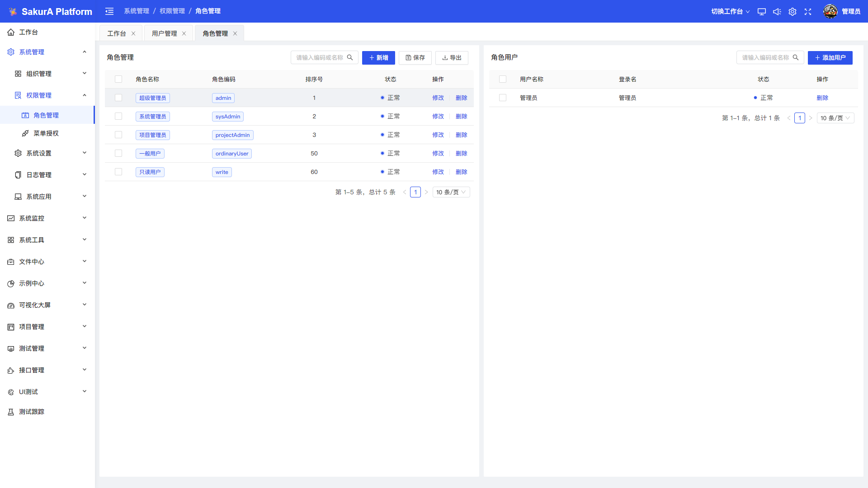This screenshot has height=488, width=868.
Task: Close the 用户管理 tab with its X
Action: pyautogui.click(x=184, y=33)
